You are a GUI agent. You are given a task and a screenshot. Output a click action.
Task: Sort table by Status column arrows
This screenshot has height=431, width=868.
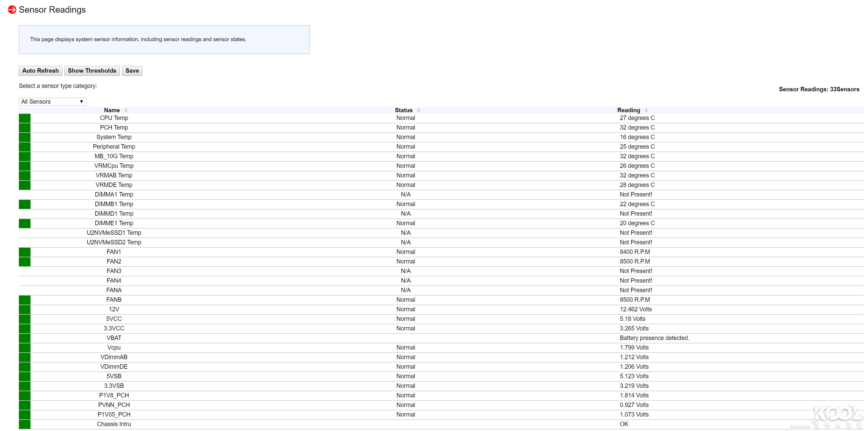(419, 110)
